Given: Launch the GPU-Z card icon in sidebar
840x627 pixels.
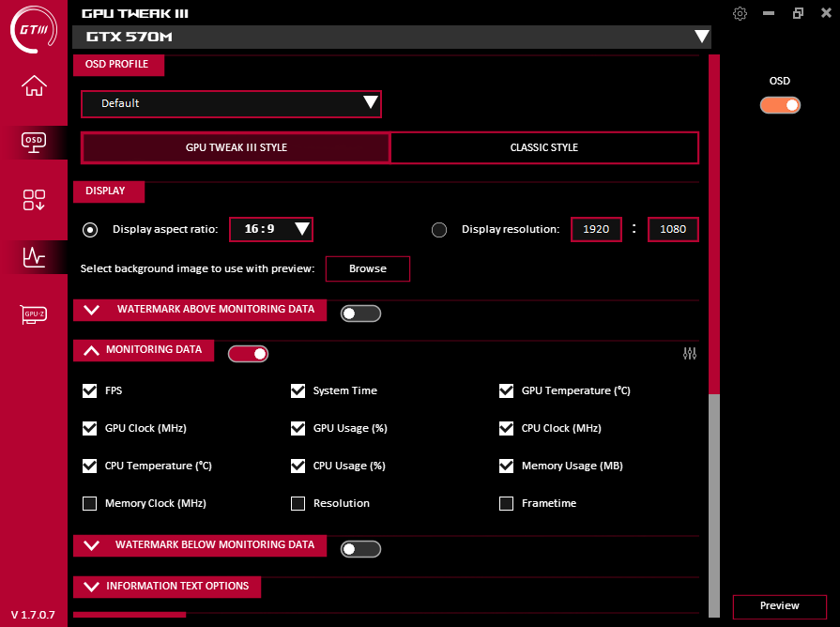Looking at the screenshot, I should tap(34, 314).
